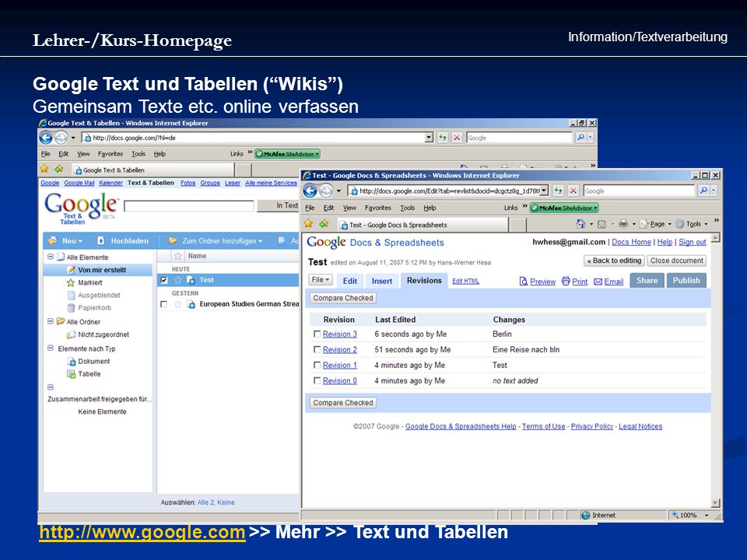Click printer icon in IE toolbar

pyautogui.click(x=623, y=224)
